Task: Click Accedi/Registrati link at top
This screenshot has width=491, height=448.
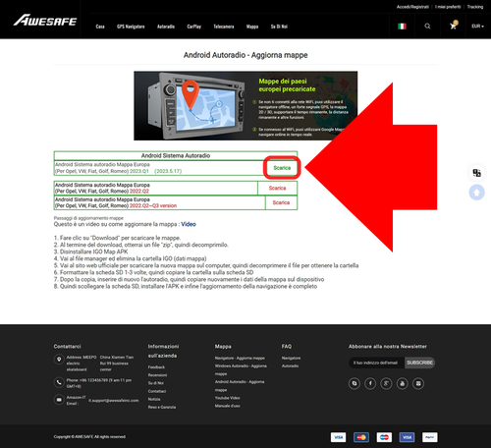Action: [x=412, y=7]
